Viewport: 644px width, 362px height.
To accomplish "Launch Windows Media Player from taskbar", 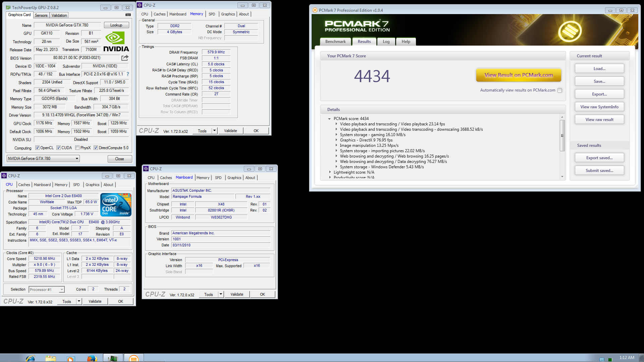I will tap(71, 358).
